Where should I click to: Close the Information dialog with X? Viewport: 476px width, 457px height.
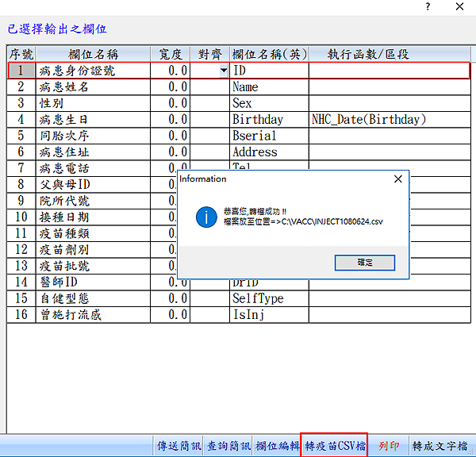[x=397, y=179]
